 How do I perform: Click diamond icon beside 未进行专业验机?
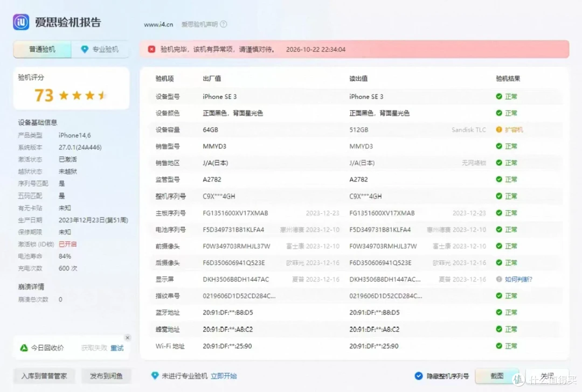pyautogui.click(x=155, y=376)
